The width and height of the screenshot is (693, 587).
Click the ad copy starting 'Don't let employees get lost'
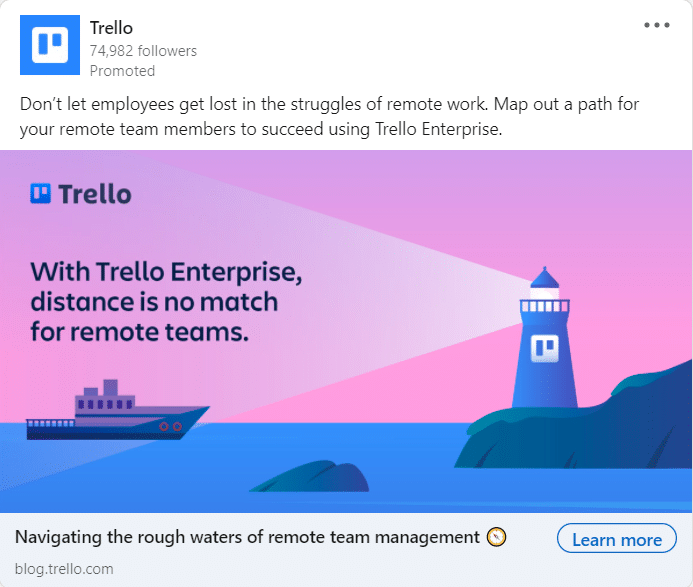(x=329, y=117)
